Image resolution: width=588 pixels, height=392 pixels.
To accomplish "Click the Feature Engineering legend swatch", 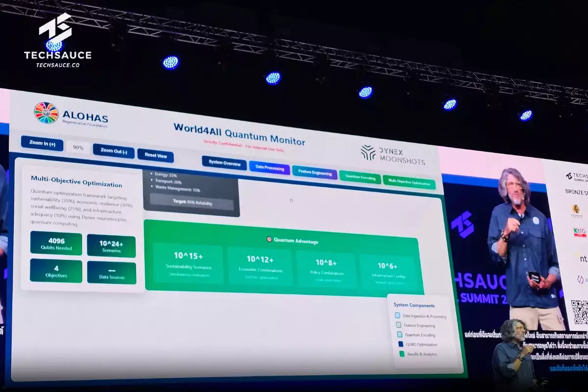I will [399, 325].
